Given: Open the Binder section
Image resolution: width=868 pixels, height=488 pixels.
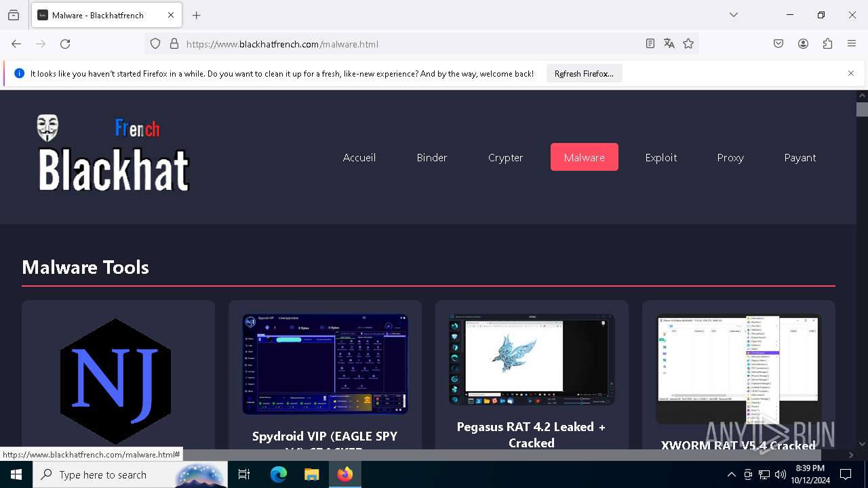Looking at the screenshot, I should 432,157.
